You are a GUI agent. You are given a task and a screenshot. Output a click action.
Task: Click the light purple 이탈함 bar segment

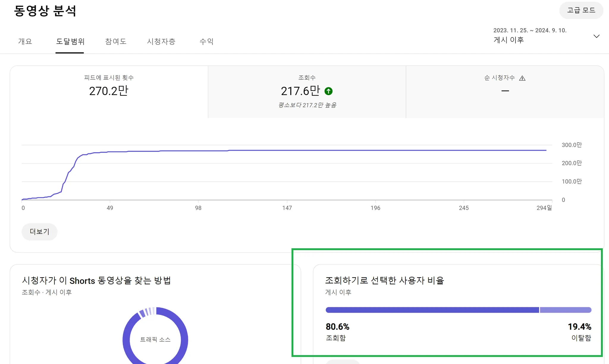point(565,310)
